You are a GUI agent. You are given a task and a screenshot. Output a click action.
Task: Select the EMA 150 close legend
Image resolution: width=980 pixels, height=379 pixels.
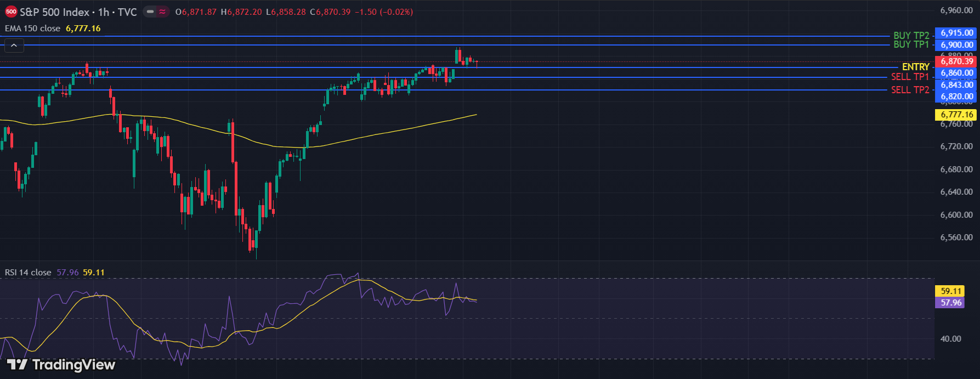[33, 29]
